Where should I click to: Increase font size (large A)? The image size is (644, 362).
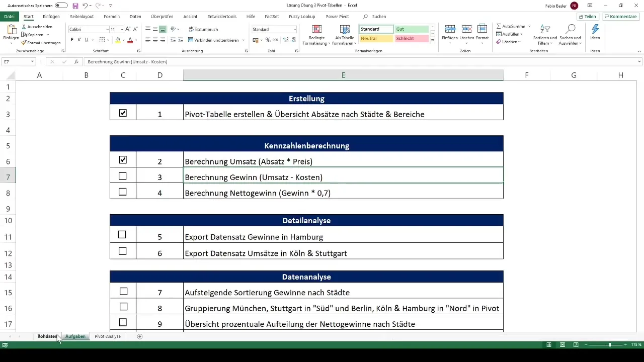pyautogui.click(x=128, y=30)
